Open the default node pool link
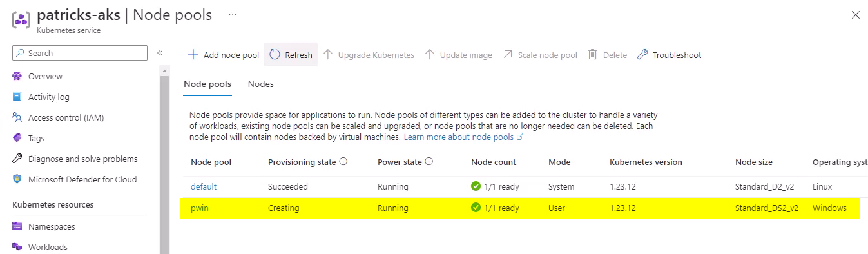 (x=204, y=186)
